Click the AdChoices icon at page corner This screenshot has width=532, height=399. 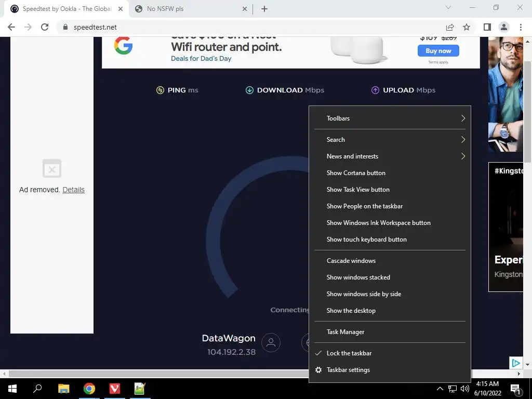[x=516, y=363]
